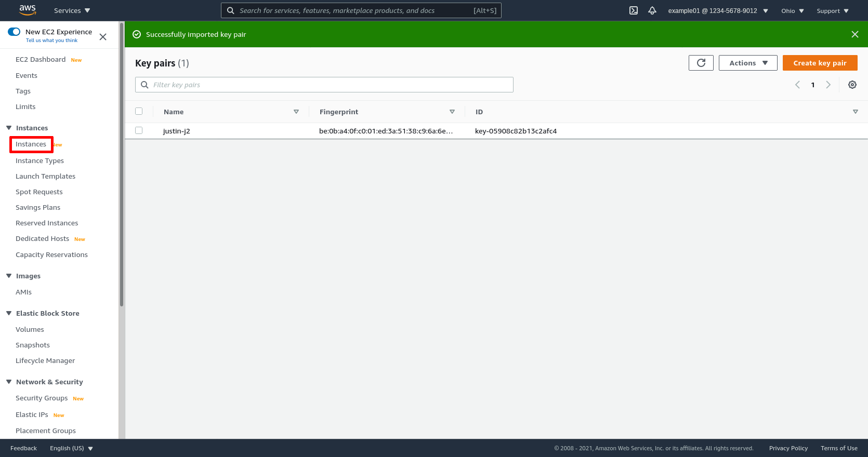Open Dedicated Hosts in sidebar
The width and height of the screenshot is (868, 457).
pyautogui.click(x=42, y=238)
